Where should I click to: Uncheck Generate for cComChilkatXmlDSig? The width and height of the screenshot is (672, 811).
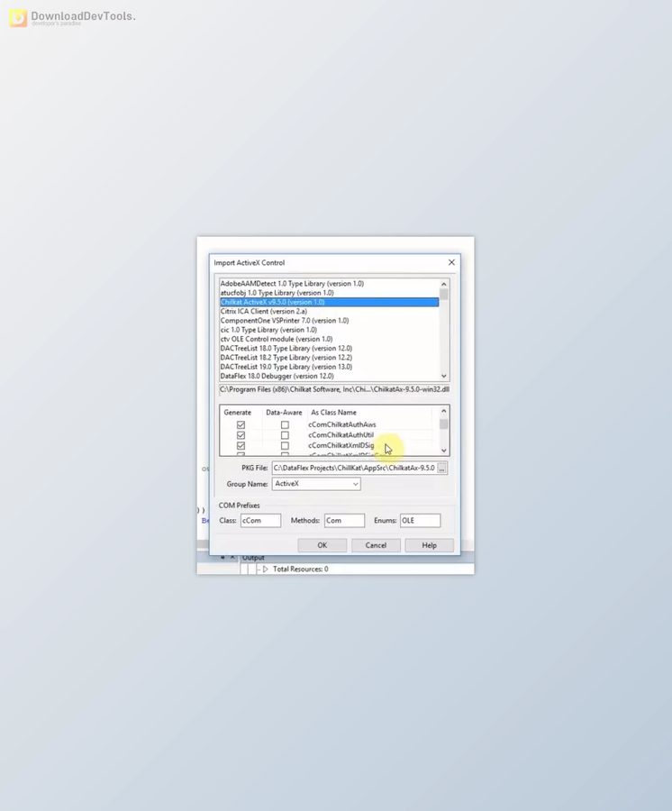pyautogui.click(x=241, y=445)
